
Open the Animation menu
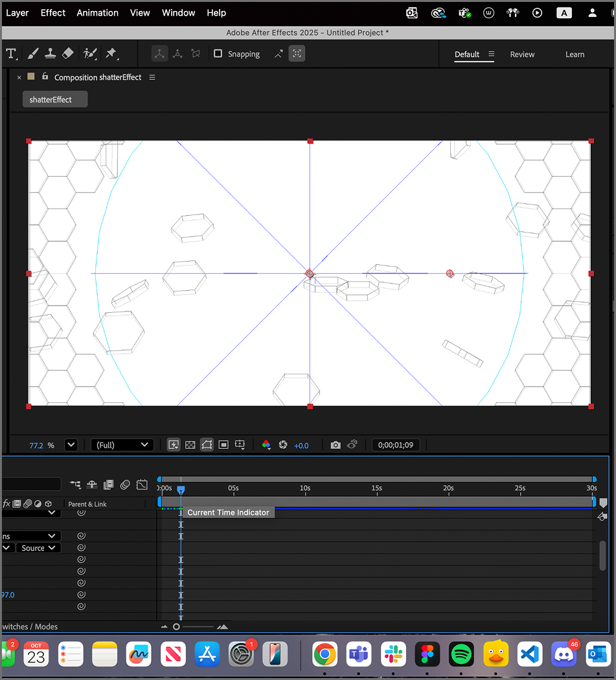coord(97,13)
